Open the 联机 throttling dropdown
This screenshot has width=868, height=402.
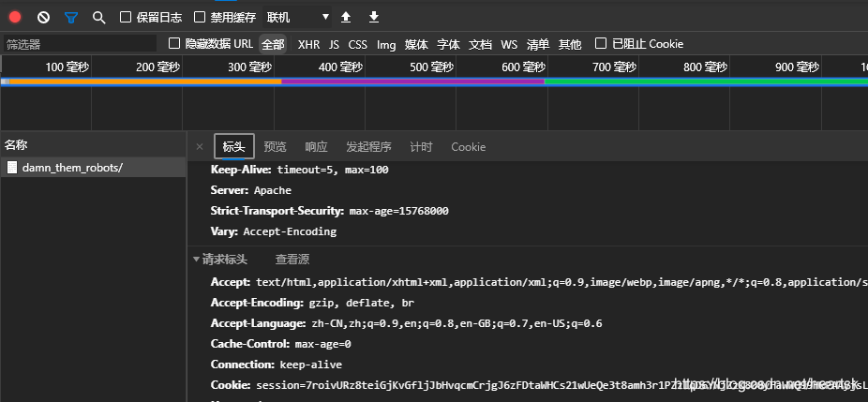click(x=297, y=17)
